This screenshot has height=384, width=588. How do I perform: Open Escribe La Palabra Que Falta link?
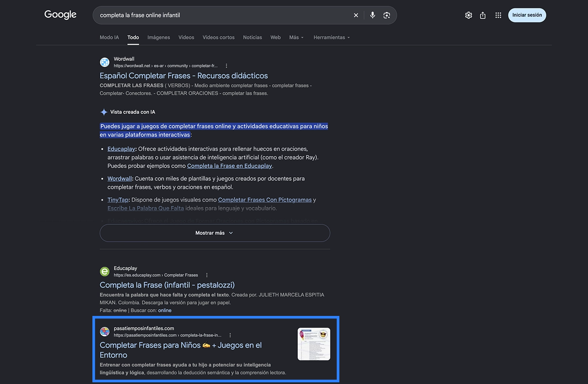(x=146, y=208)
